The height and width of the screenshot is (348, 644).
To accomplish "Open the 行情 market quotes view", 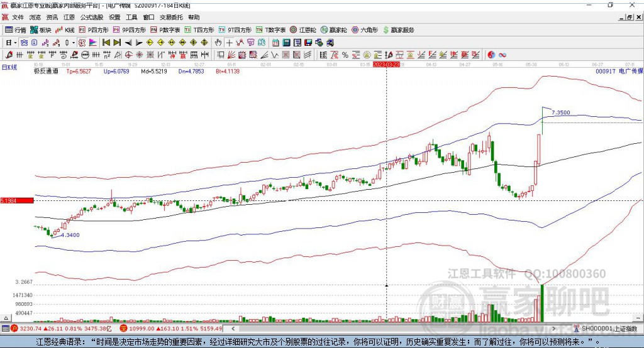I will click(x=15, y=30).
